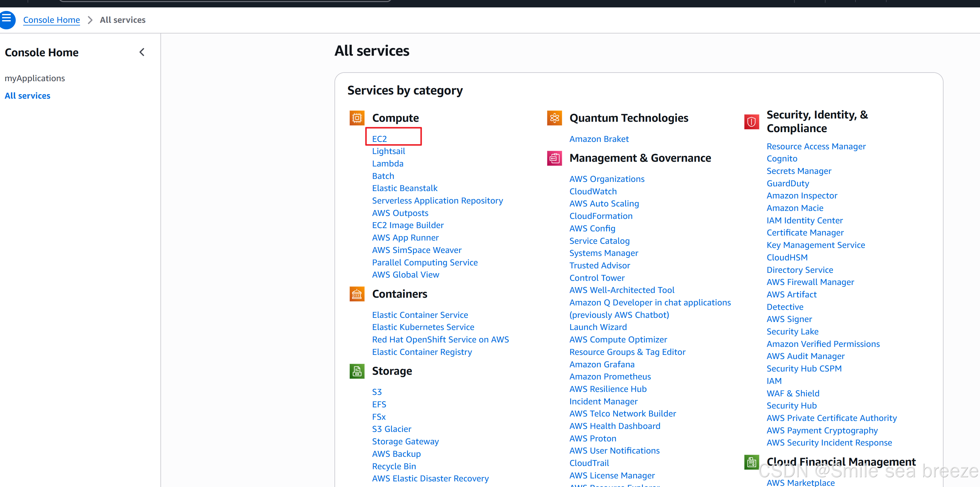Click the hamburger menu icon
This screenshot has height=487, width=980.
7,19
